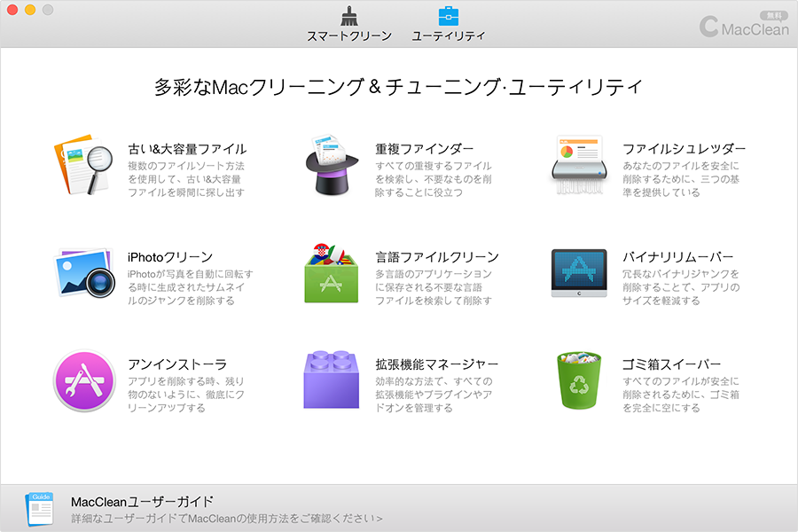Image resolution: width=798 pixels, height=532 pixels.
Task: Select the バイナリリムーバー title
Action: [x=678, y=257]
